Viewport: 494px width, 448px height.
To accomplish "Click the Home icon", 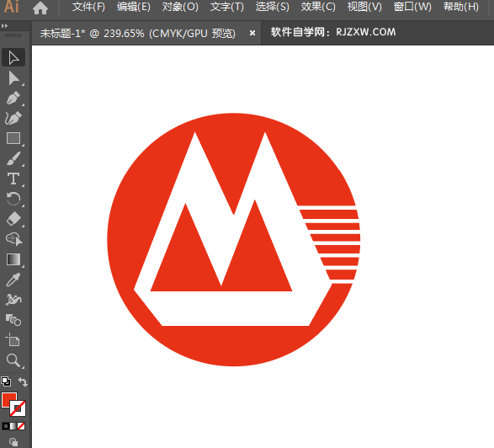I will pos(40,8).
